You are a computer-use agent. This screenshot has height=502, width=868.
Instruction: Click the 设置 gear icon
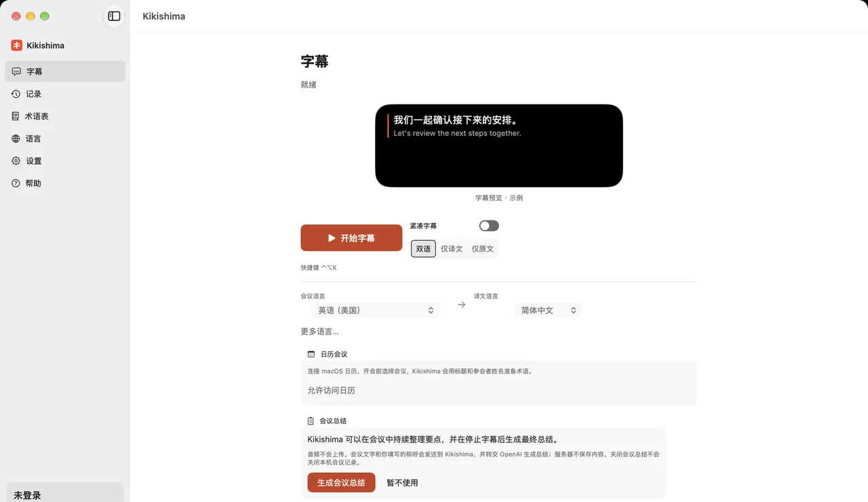click(16, 161)
